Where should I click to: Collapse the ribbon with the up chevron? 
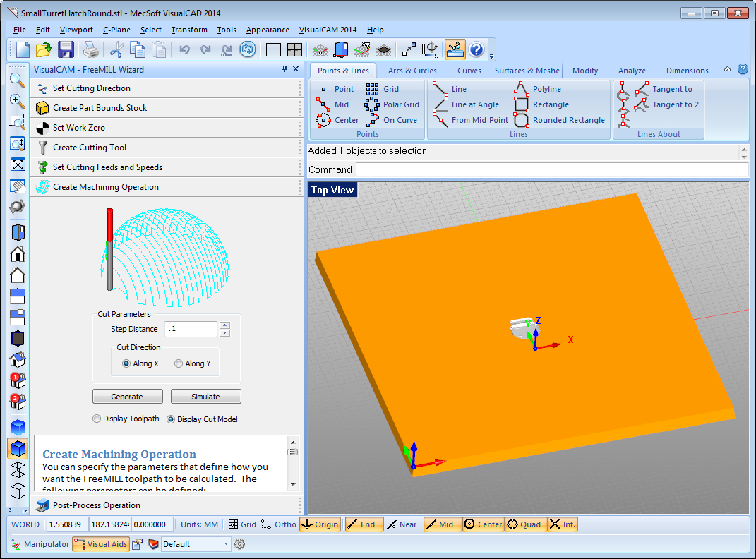pyautogui.click(x=727, y=69)
